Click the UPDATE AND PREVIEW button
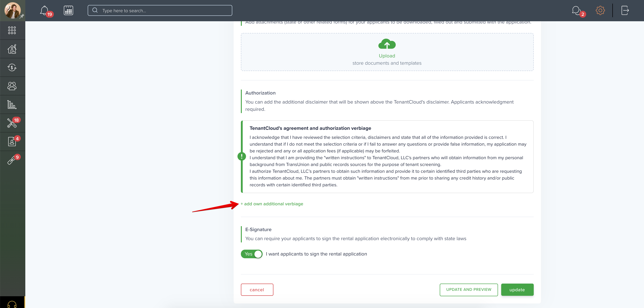The height and width of the screenshot is (308, 644). click(469, 289)
